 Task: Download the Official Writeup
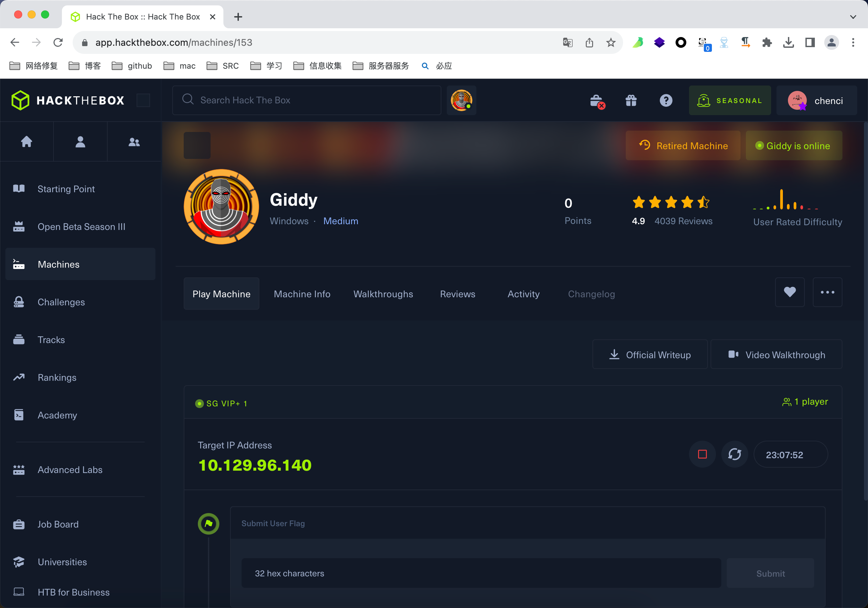coord(650,354)
